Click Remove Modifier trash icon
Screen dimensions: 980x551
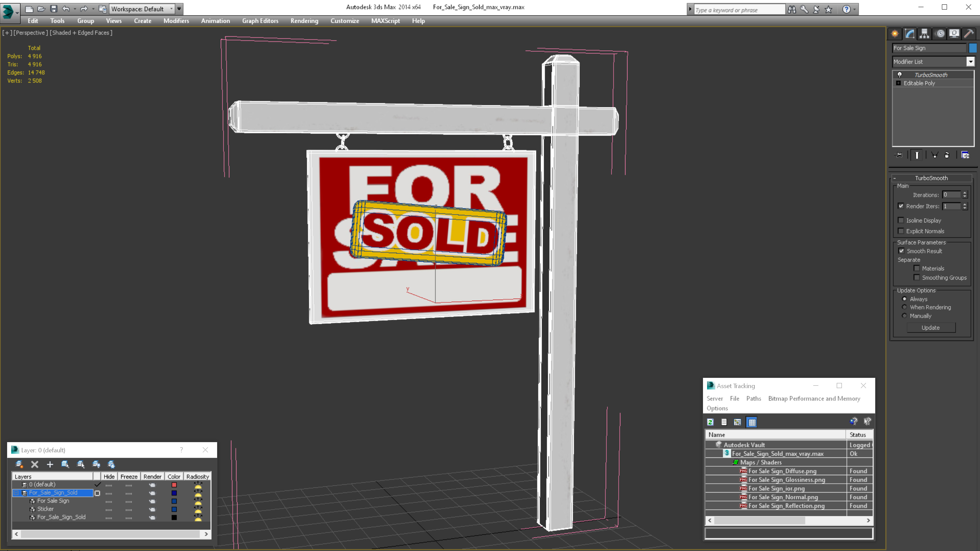(x=947, y=155)
